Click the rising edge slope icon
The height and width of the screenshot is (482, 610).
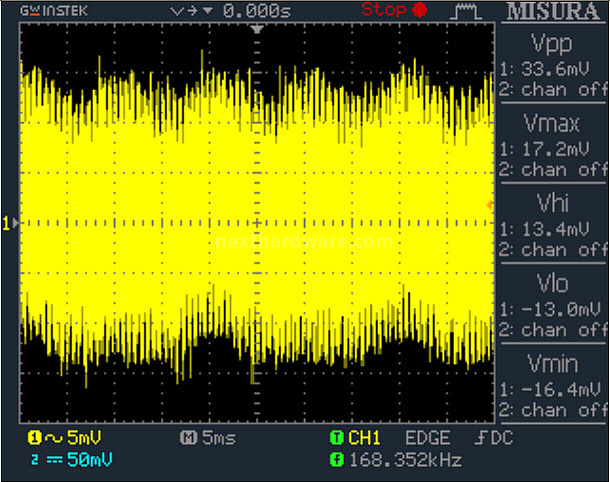pyautogui.click(x=480, y=438)
